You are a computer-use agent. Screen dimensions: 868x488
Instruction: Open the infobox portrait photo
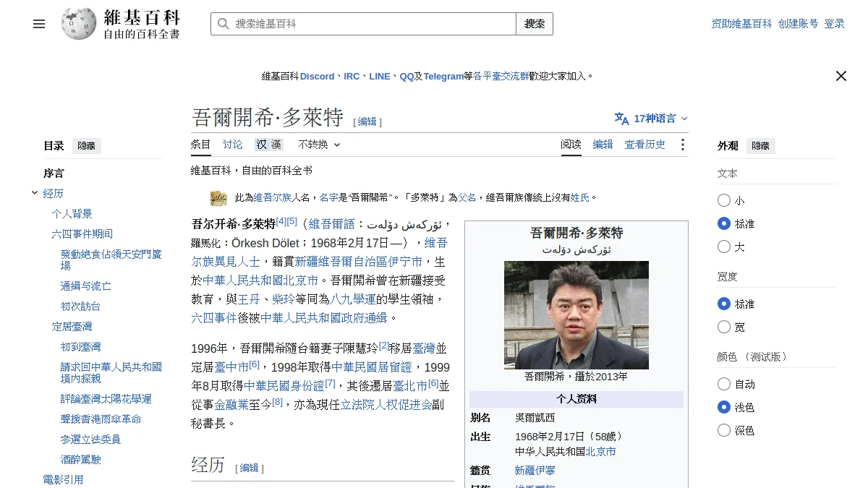coord(576,315)
